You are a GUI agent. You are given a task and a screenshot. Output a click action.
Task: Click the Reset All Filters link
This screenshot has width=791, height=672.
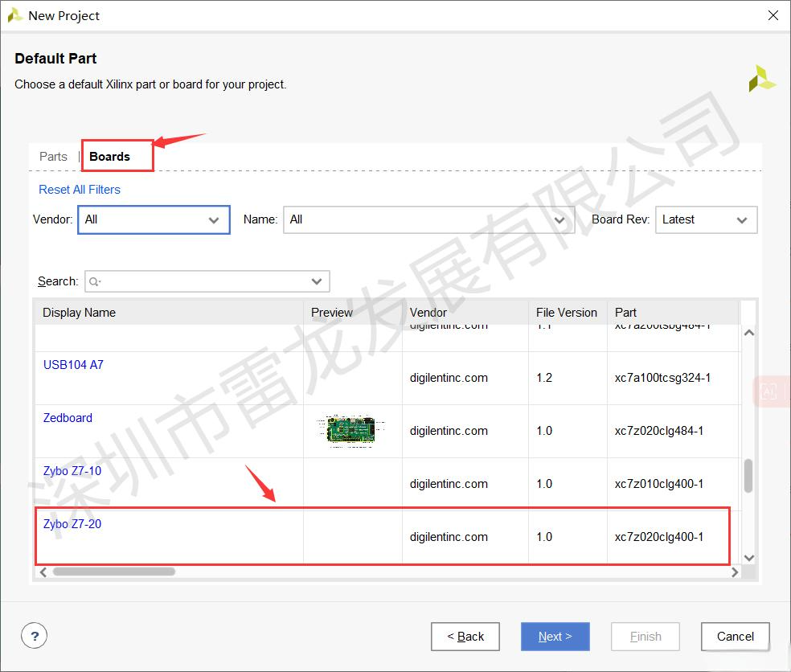pyautogui.click(x=80, y=190)
